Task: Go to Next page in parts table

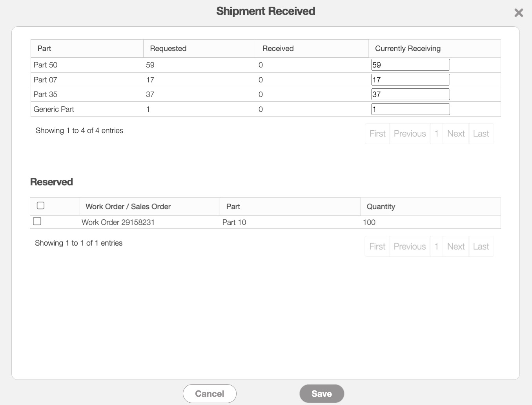Action: 455,134
